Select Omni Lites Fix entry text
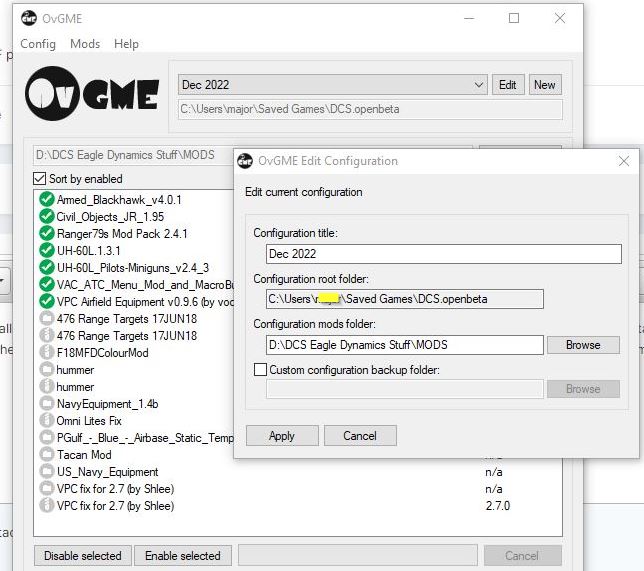Screen dimensions: 644x571 89,421
